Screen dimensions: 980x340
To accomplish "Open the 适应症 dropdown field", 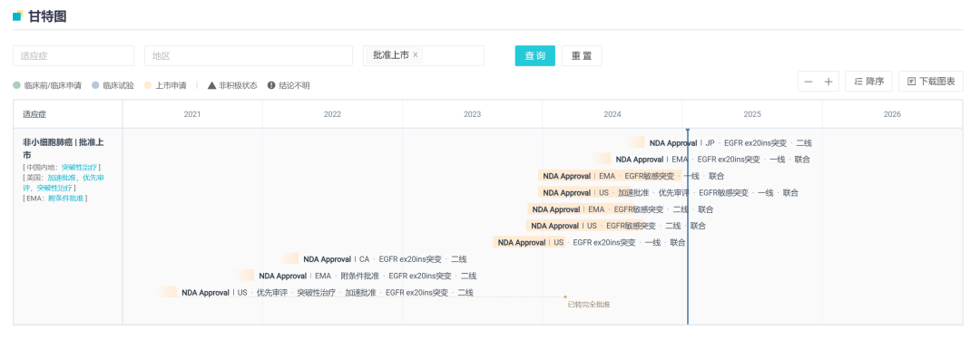I will click(x=73, y=55).
